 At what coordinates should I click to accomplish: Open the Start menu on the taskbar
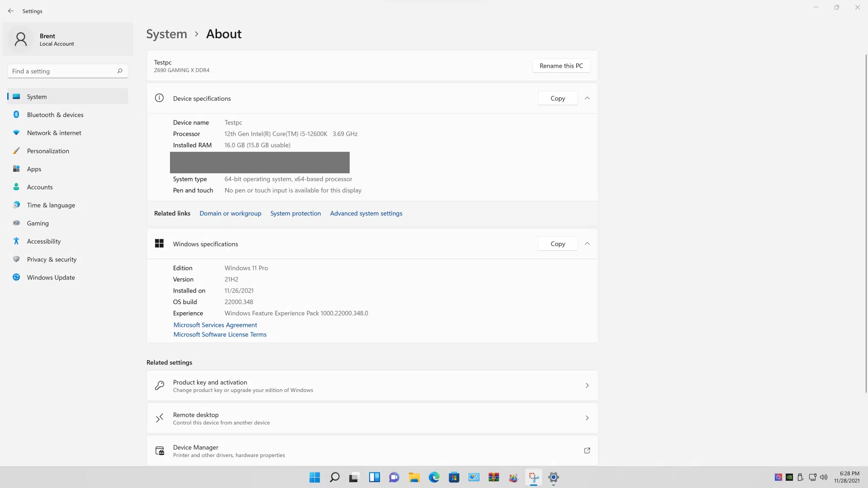[314, 477]
